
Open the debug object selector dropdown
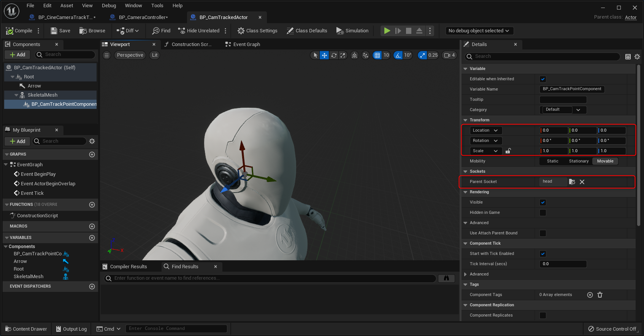(x=479, y=31)
